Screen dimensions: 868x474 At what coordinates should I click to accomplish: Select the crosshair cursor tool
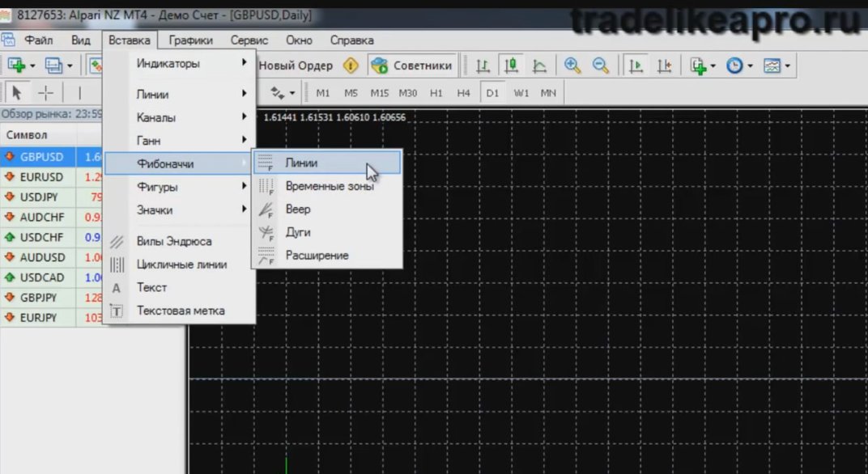pyautogui.click(x=46, y=93)
